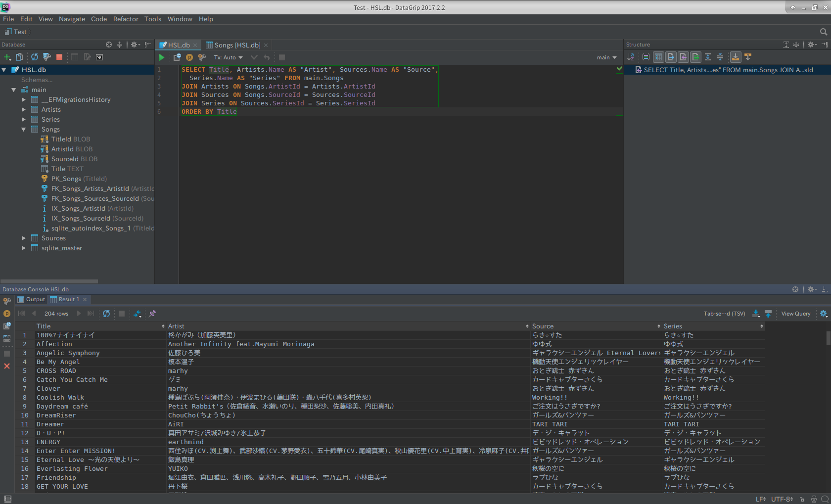The image size is (831, 504).
Task: Toggle the table view button in Structure toolbar
Action: tap(658, 57)
